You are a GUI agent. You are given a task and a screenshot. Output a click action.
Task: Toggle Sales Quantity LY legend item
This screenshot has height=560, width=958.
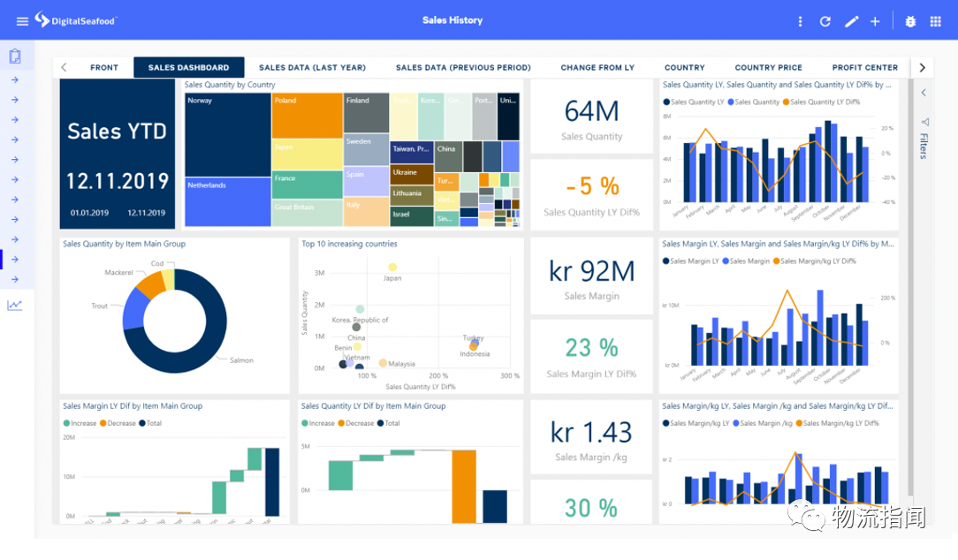point(694,102)
